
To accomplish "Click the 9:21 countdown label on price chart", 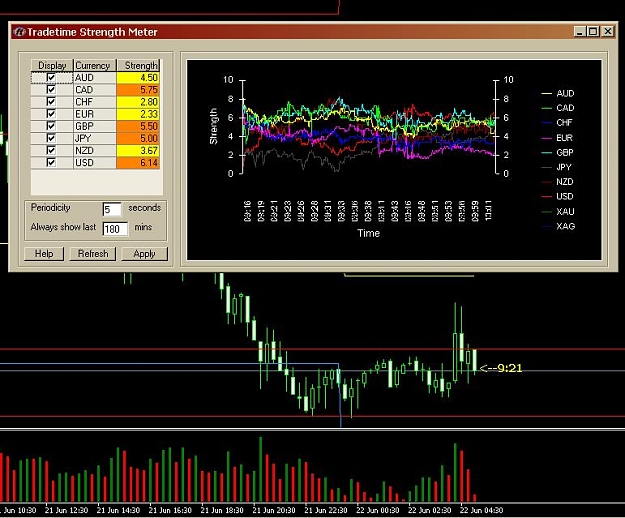I will 501,368.
